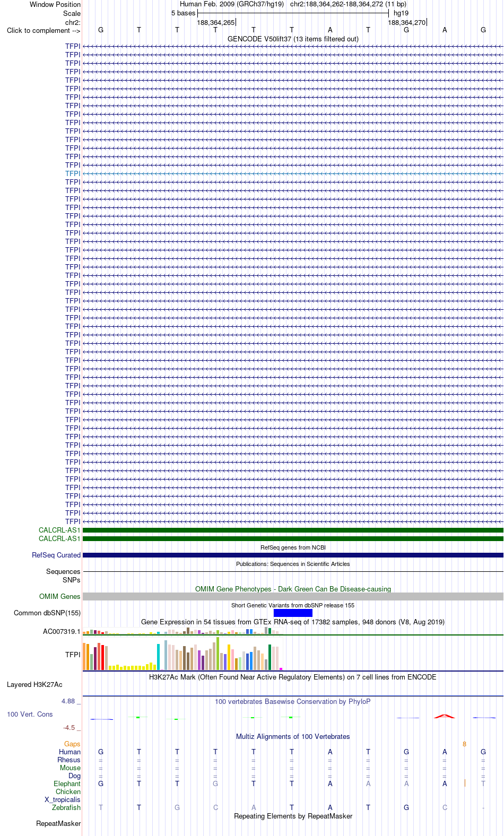Click the gray OMIM Genes bar
The height and width of the screenshot is (836, 504).
point(293,596)
